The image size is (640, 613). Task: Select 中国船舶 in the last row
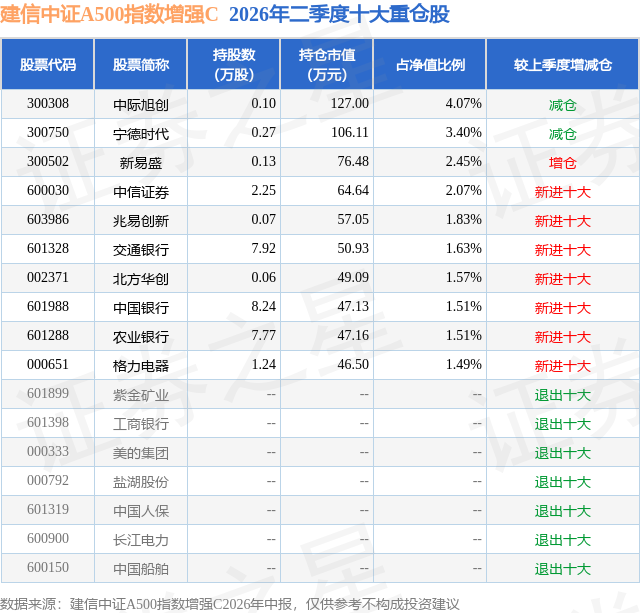[141, 568]
